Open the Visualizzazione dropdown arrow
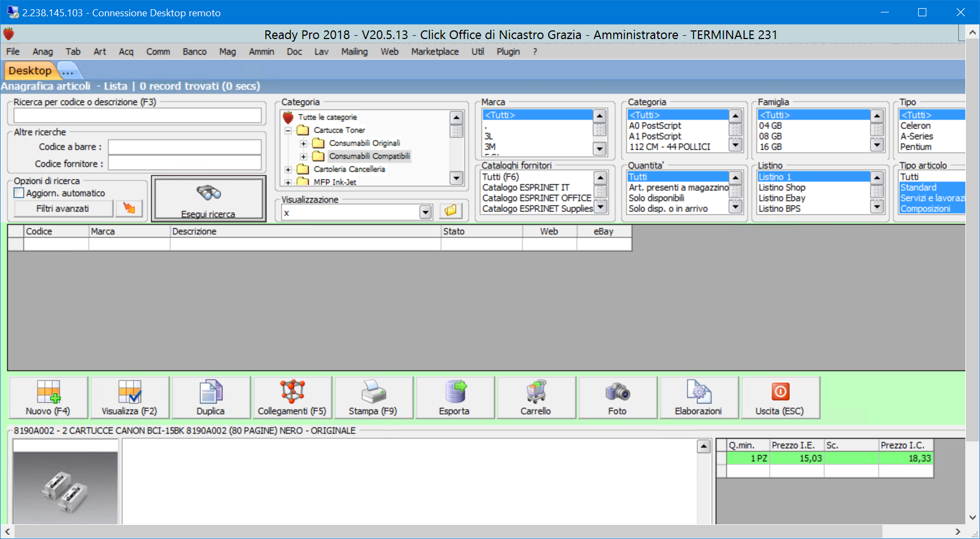The height and width of the screenshot is (539, 980). tap(426, 213)
